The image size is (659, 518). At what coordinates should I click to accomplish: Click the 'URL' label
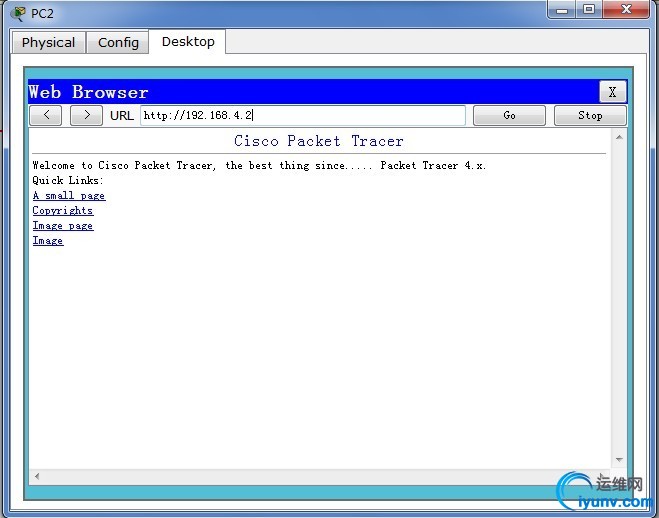tap(121, 116)
